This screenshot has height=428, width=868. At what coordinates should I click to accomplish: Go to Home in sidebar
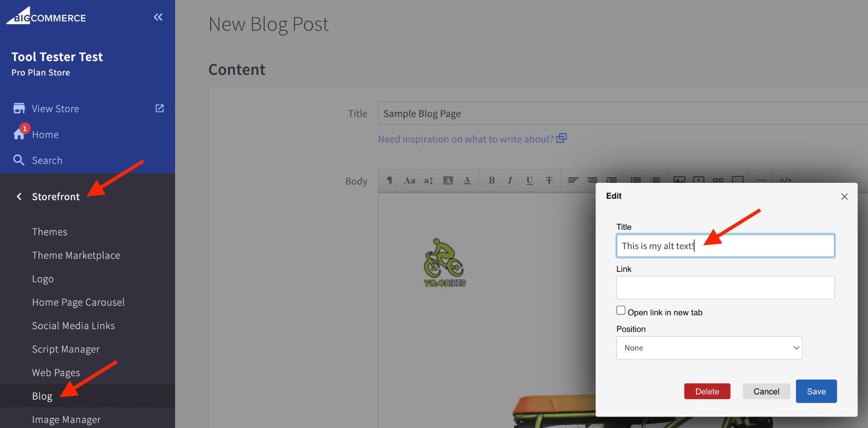click(45, 134)
